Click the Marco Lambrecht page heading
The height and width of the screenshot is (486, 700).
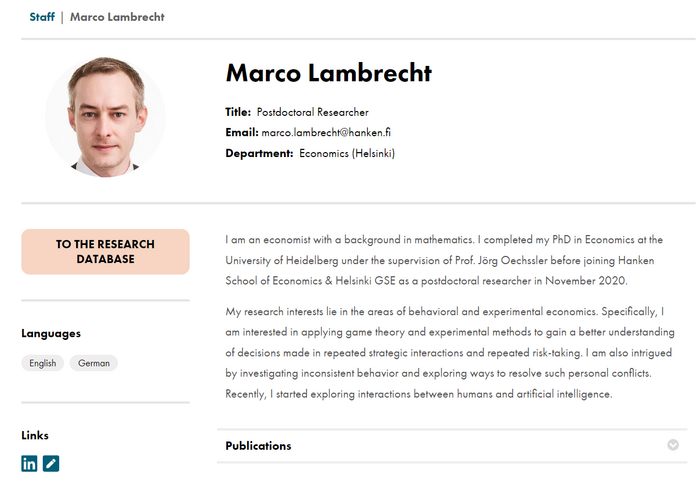(x=328, y=73)
